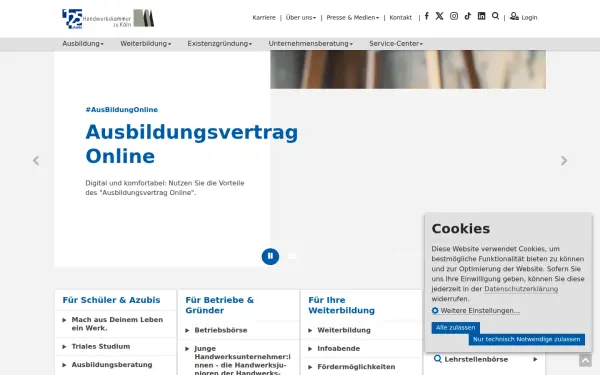
Task: Open the Facebook page icon
Action: point(426,16)
